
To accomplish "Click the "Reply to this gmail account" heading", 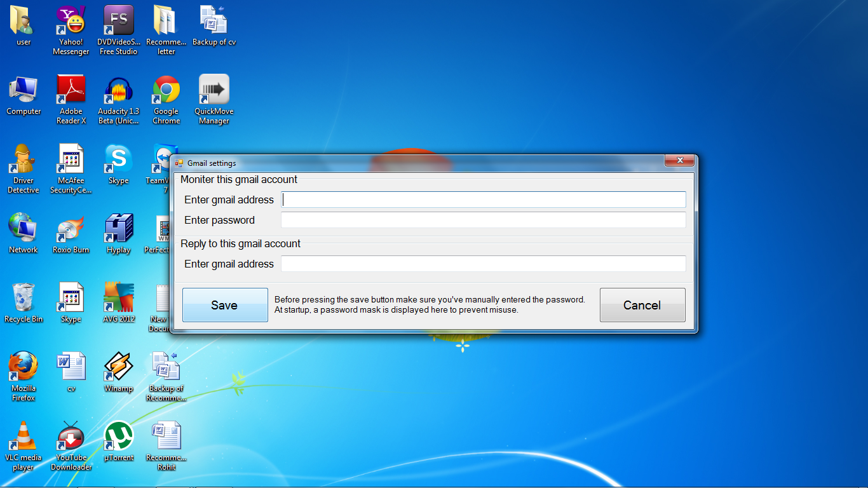I will coord(241,243).
